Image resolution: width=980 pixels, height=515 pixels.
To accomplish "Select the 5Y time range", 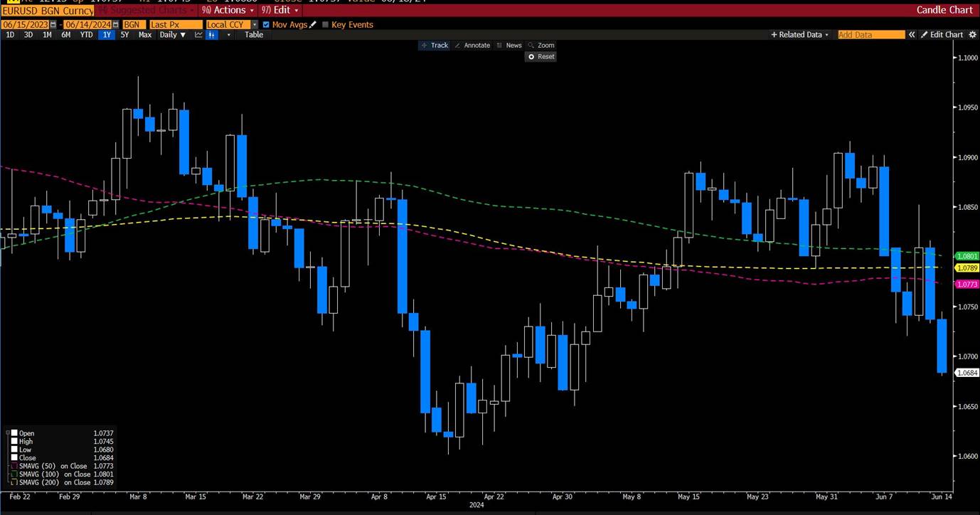I will point(124,35).
